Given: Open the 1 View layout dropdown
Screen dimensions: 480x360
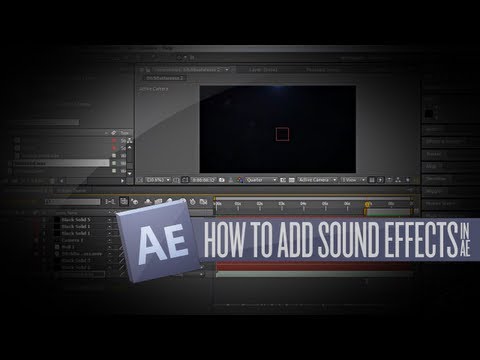Looking at the screenshot, I should click(353, 180).
